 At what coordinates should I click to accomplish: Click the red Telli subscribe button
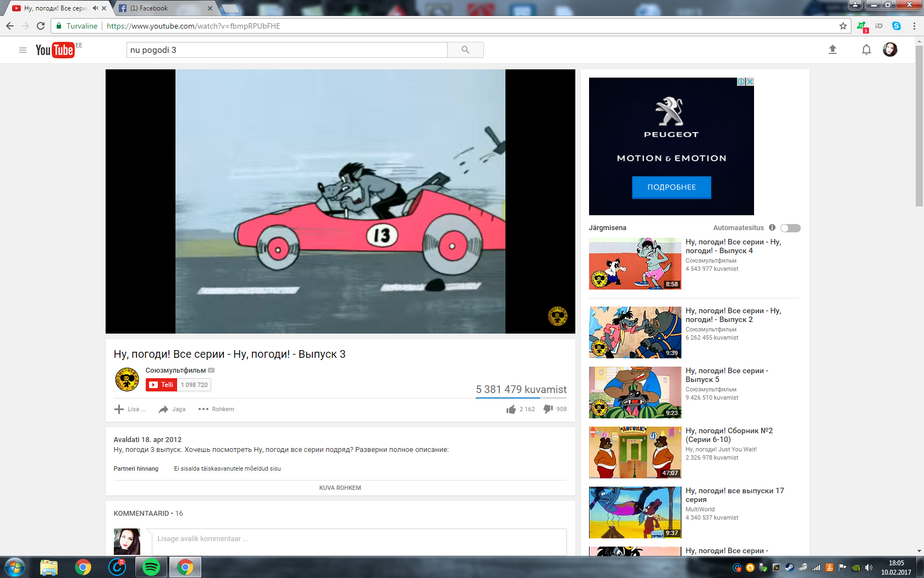pos(161,385)
